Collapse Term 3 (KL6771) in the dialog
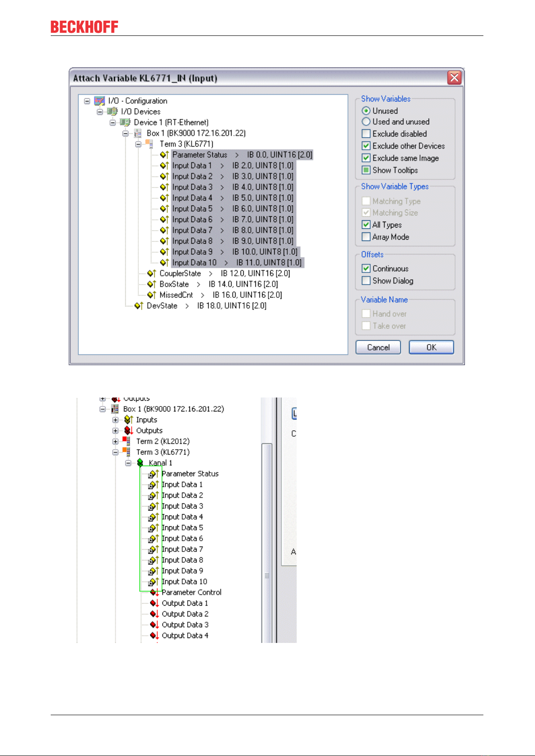The height and width of the screenshot is (756, 535). click(139, 144)
